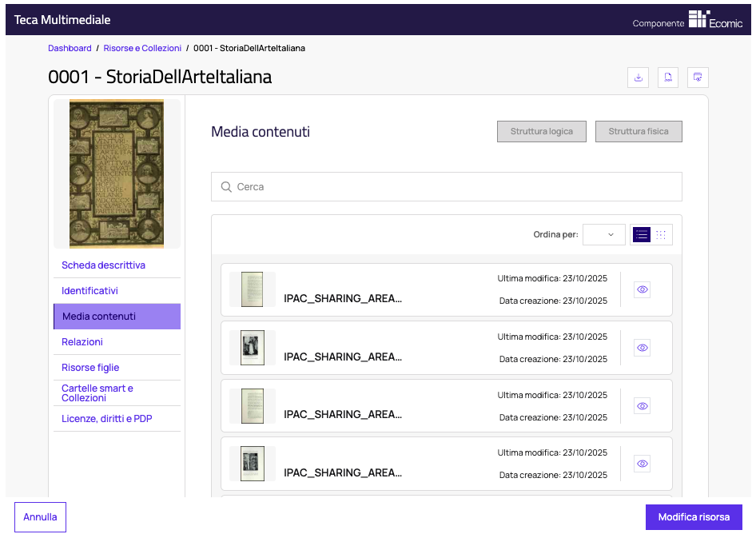The image size is (756, 538).
Task: Switch to list view layout
Action: [x=641, y=234]
